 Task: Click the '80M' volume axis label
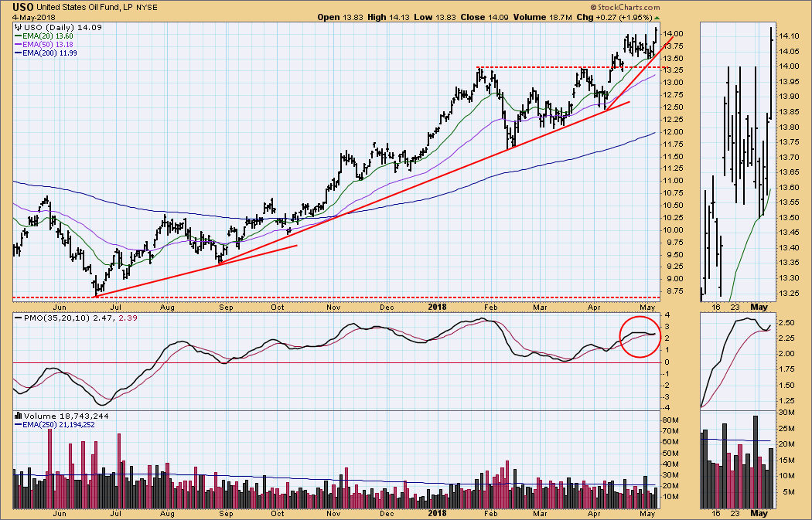(x=672, y=420)
